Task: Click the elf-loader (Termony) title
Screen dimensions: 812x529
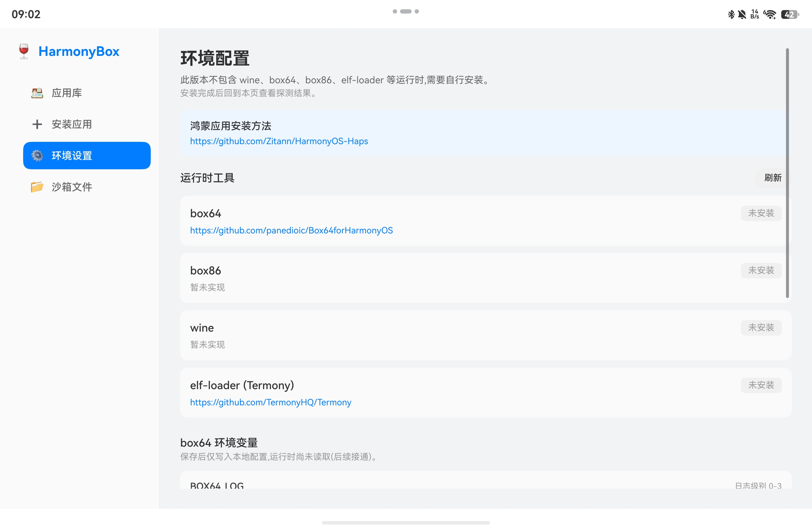Action: pyautogui.click(x=242, y=385)
